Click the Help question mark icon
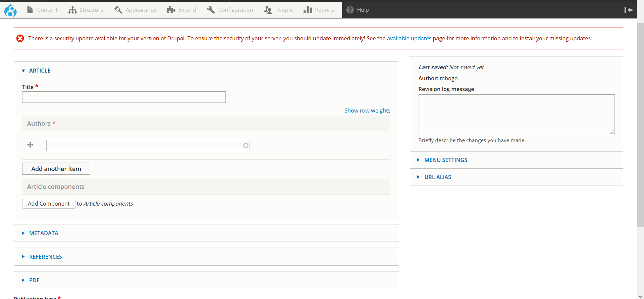 point(350,10)
